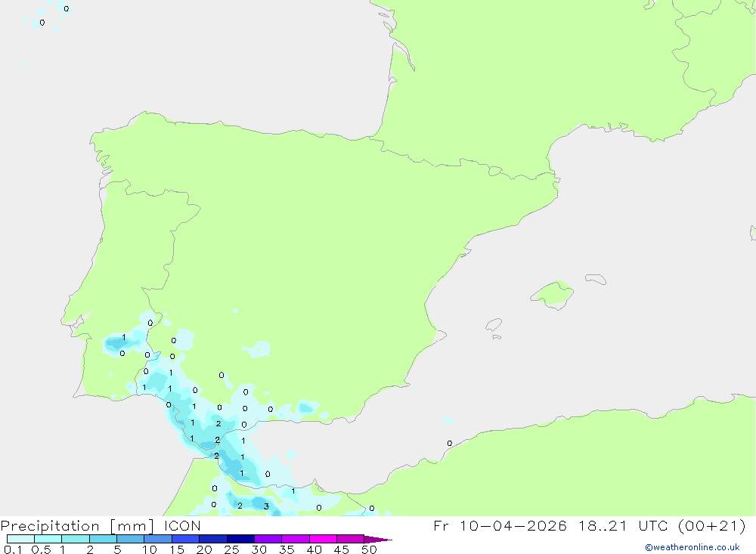756x554 pixels.
Task: Select the 2–5 mm legend color band
Action: [103, 539]
